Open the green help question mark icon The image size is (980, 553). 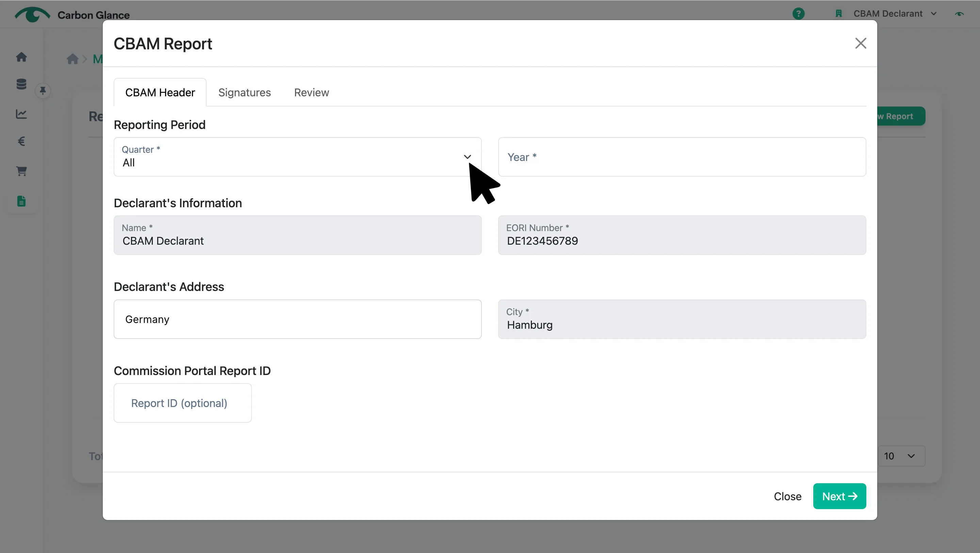(798, 14)
